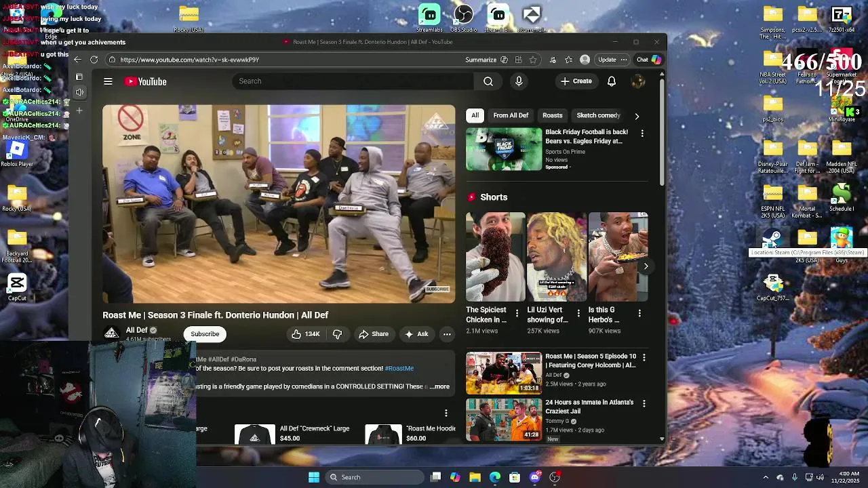Open The Spiciest Chicken short thumbnail

(495, 257)
